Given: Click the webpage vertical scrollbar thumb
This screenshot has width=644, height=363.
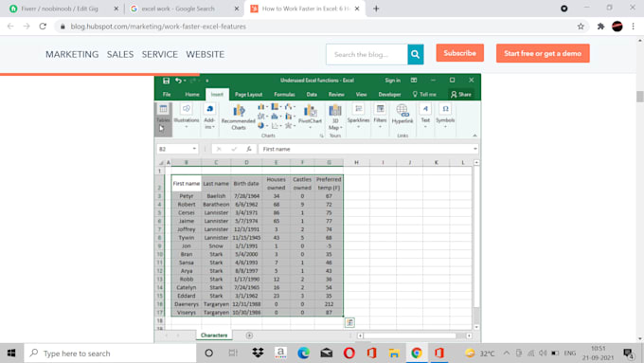Looking at the screenshot, I should (640, 97).
